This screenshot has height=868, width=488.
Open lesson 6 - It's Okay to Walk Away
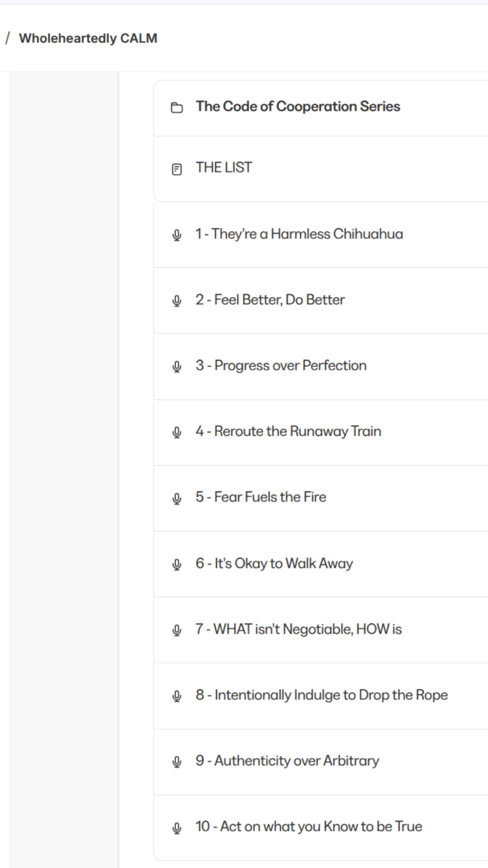coord(274,564)
